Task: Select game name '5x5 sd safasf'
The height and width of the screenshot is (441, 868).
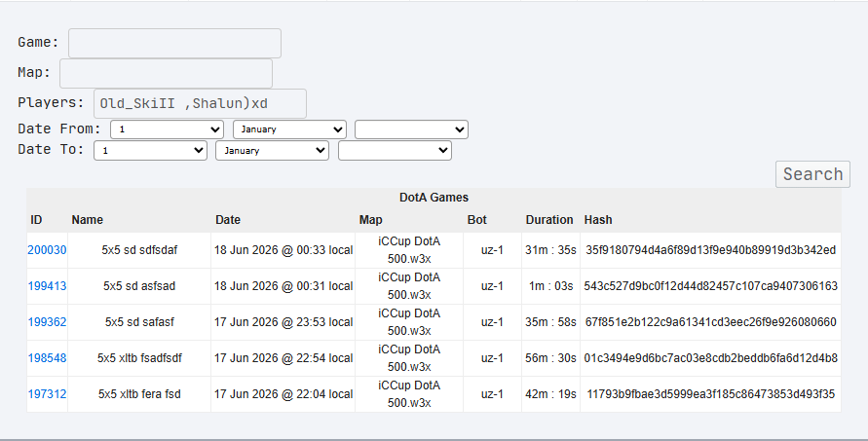Action: (x=139, y=322)
